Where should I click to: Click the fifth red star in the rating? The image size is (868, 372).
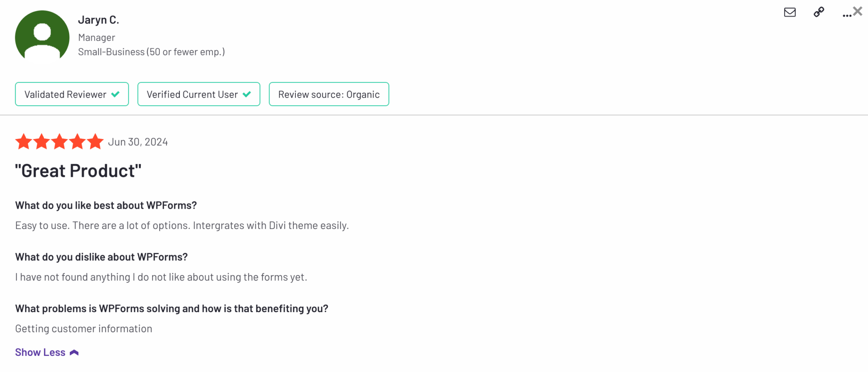[x=95, y=141]
